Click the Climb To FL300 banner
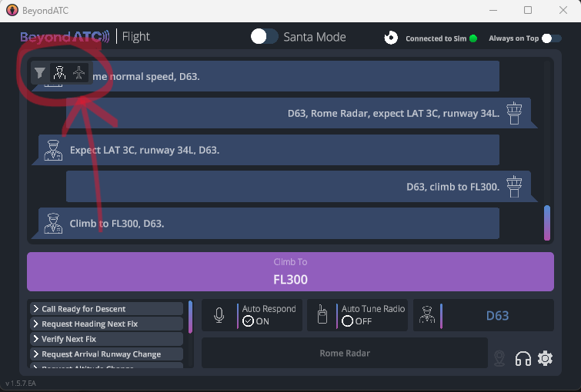The width and height of the screenshot is (581, 392). (291, 271)
